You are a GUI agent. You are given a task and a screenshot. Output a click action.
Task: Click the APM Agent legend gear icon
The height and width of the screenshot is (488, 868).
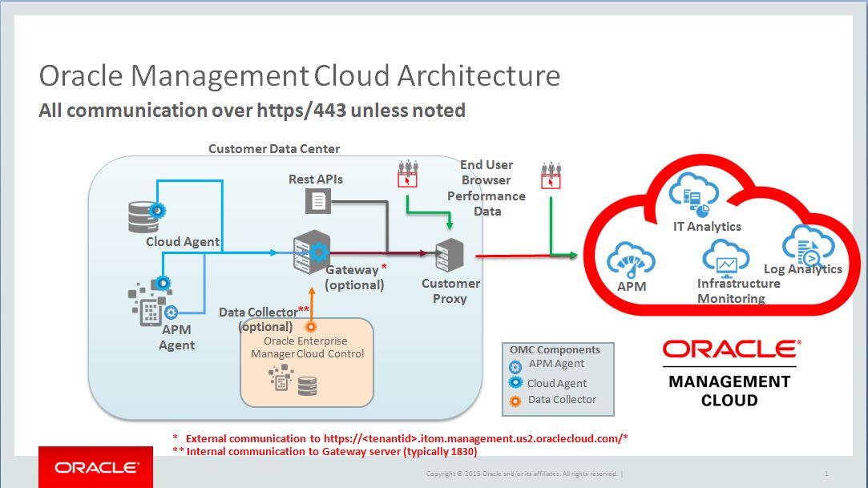(515, 367)
